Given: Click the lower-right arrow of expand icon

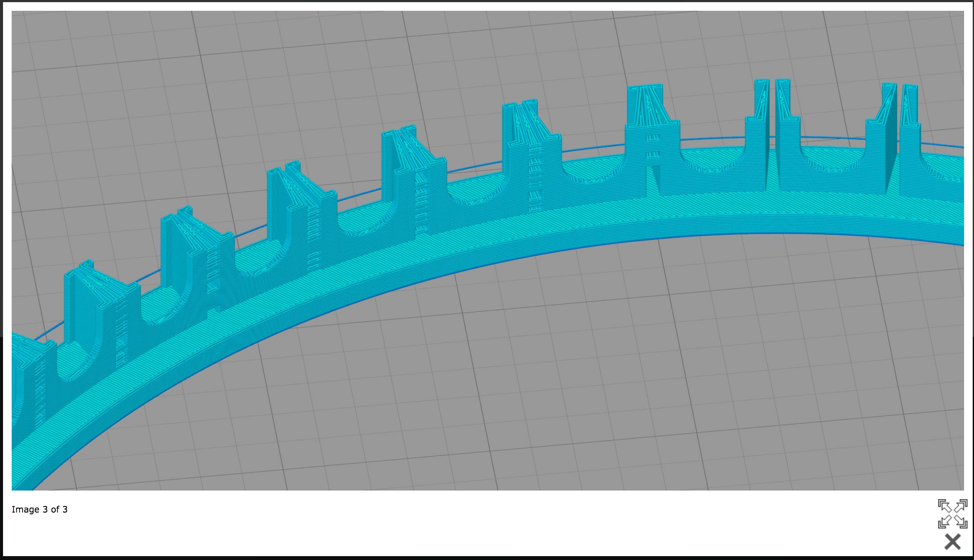Looking at the screenshot, I should (x=961, y=522).
